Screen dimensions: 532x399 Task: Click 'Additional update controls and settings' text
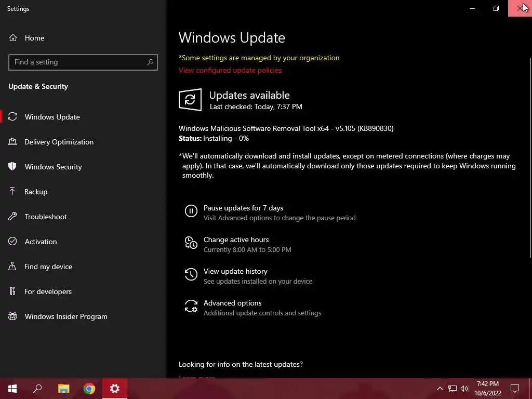pyautogui.click(x=262, y=313)
